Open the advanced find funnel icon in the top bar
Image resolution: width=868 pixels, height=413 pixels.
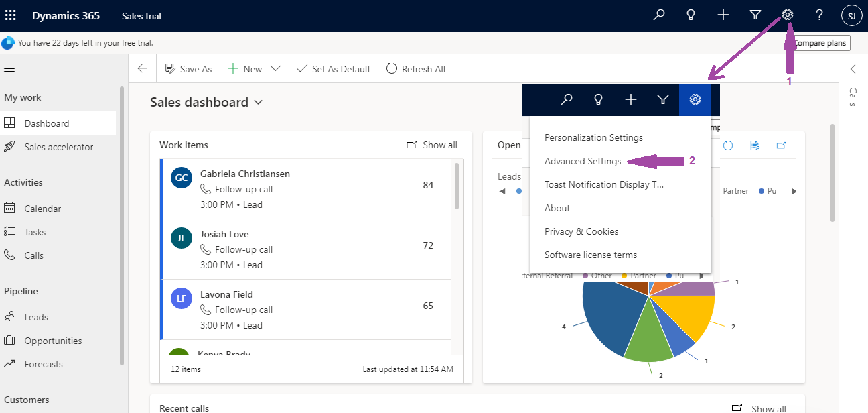pyautogui.click(x=755, y=15)
